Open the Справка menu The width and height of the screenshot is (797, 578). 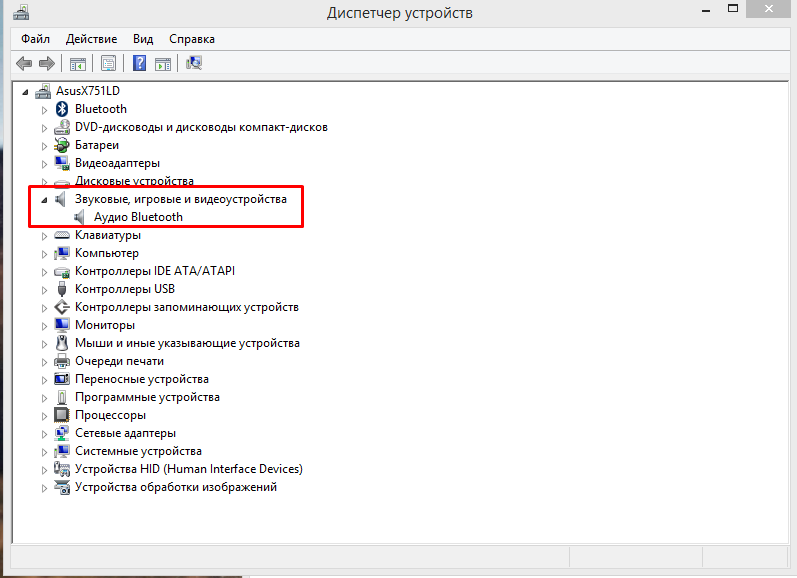pyautogui.click(x=192, y=39)
